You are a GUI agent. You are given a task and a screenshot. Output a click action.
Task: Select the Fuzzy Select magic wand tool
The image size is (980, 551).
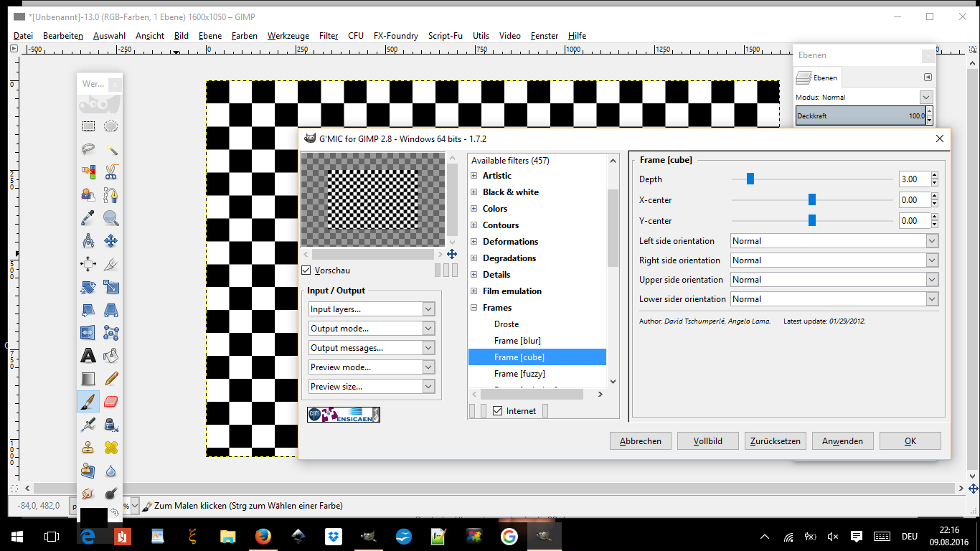click(x=111, y=149)
